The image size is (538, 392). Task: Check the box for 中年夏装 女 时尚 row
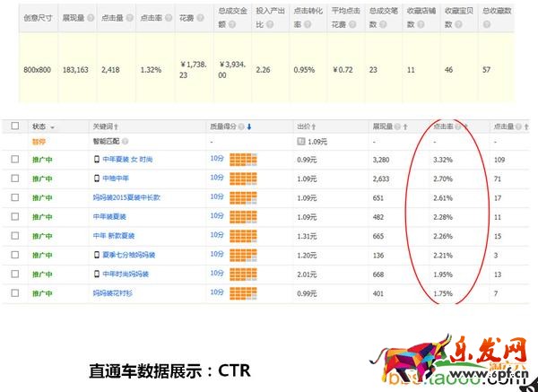[14, 159]
